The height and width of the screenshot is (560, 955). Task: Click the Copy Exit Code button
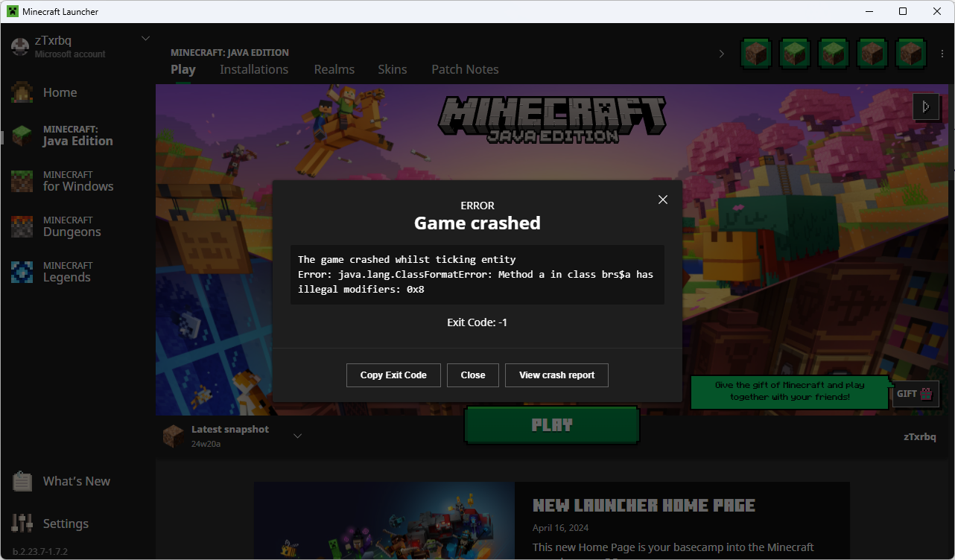click(393, 375)
